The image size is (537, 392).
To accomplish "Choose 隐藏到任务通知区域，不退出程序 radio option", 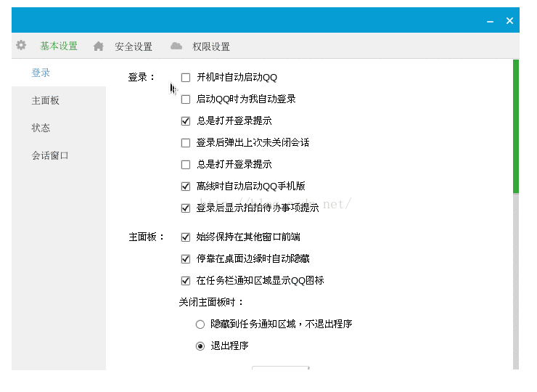I will tap(200, 324).
